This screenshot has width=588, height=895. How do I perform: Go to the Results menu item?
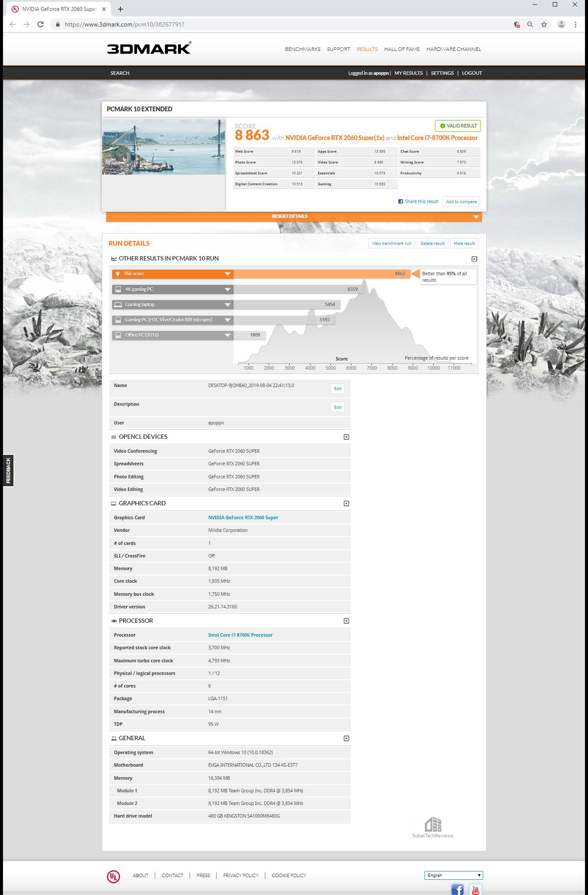click(367, 49)
